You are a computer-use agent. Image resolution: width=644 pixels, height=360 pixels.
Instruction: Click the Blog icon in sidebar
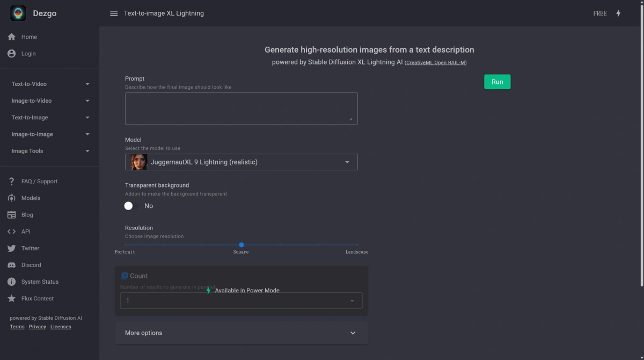pos(11,215)
